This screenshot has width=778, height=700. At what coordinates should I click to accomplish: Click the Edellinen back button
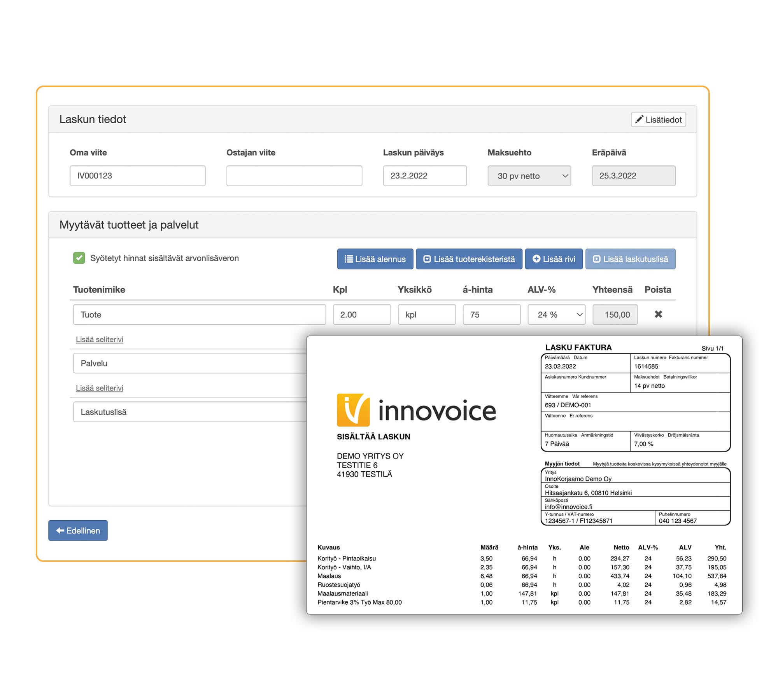coord(78,530)
